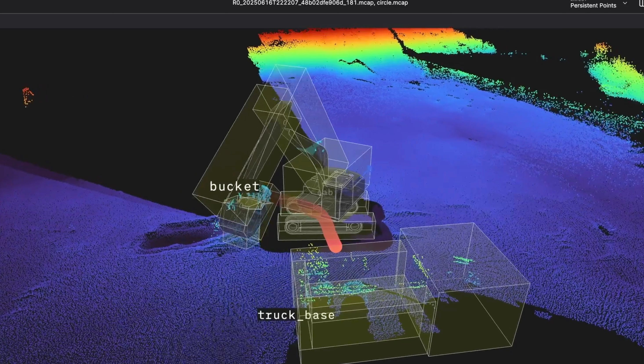The image size is (644, 364).
Task: Open the Persistent Points layout dropdown
Action: 593,5
